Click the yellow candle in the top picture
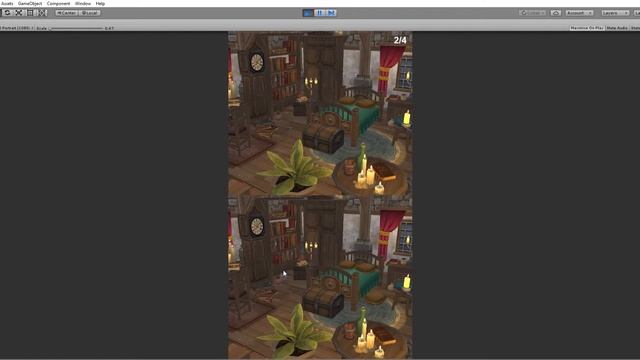 pos(407,118)
